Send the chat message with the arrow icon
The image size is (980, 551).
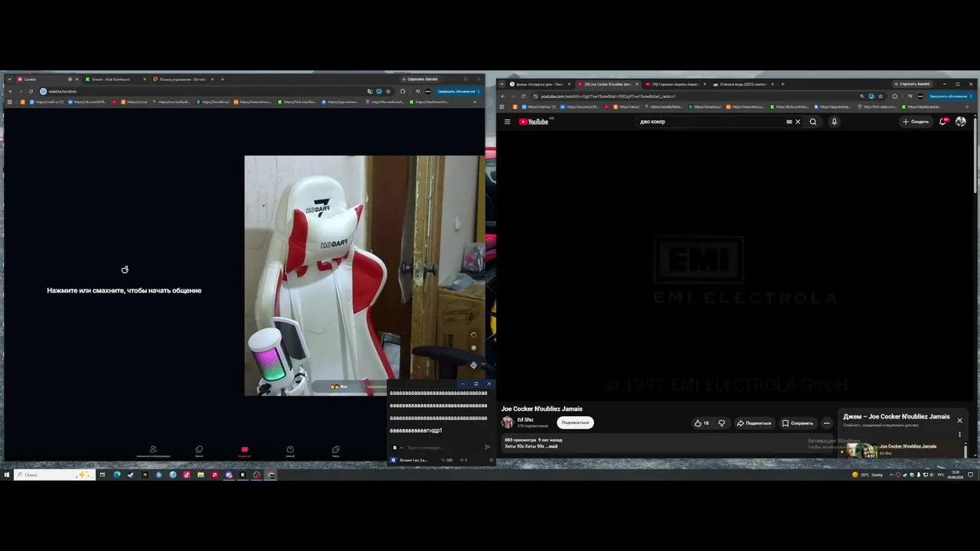(487, 448)
